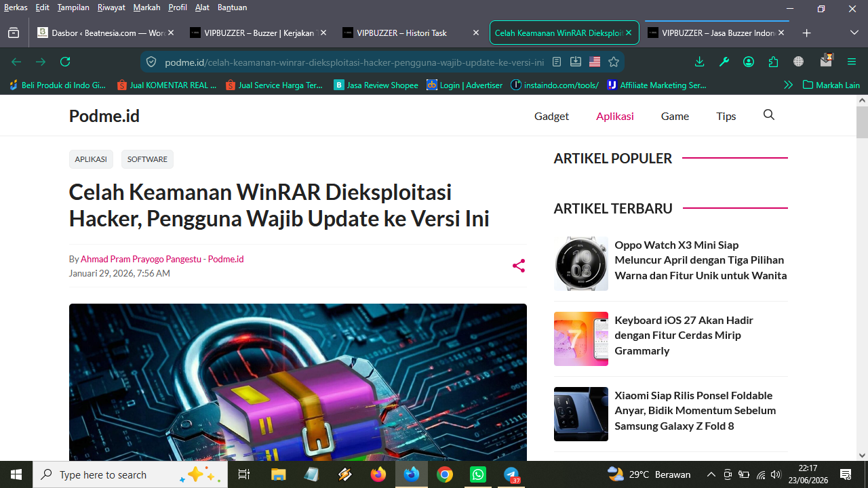Open the Oppo Watch X3 Mini article
The height and width of the screenshot is (488, 868).
(701, 260)
